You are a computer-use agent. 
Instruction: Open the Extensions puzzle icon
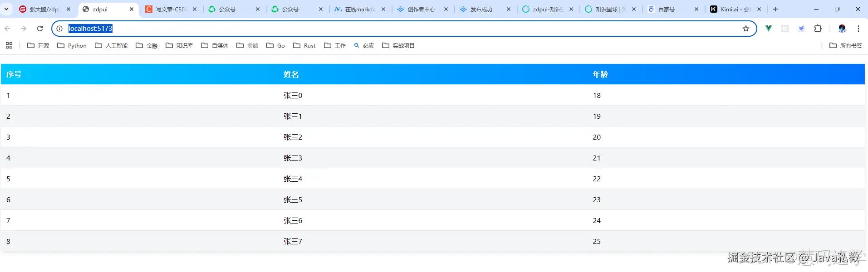click(818, 29)
